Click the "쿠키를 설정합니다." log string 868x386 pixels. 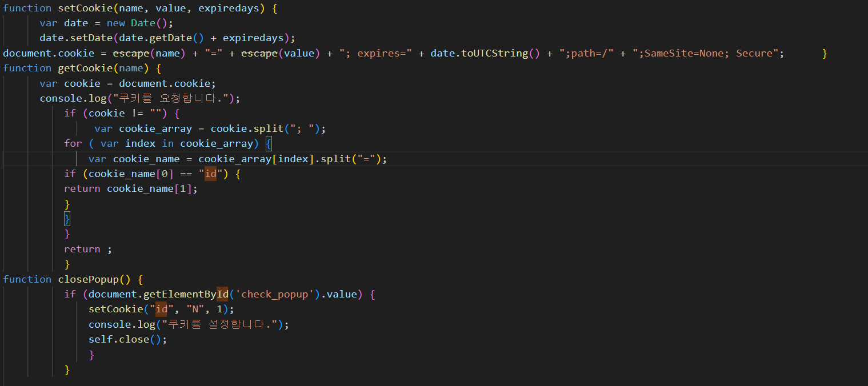pyautogui.click(x=219, y=324)
